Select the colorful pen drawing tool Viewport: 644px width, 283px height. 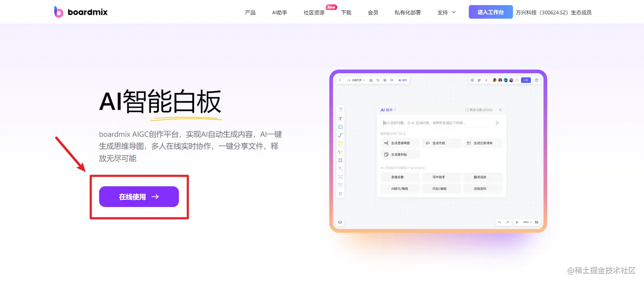[x=340, y=152]
